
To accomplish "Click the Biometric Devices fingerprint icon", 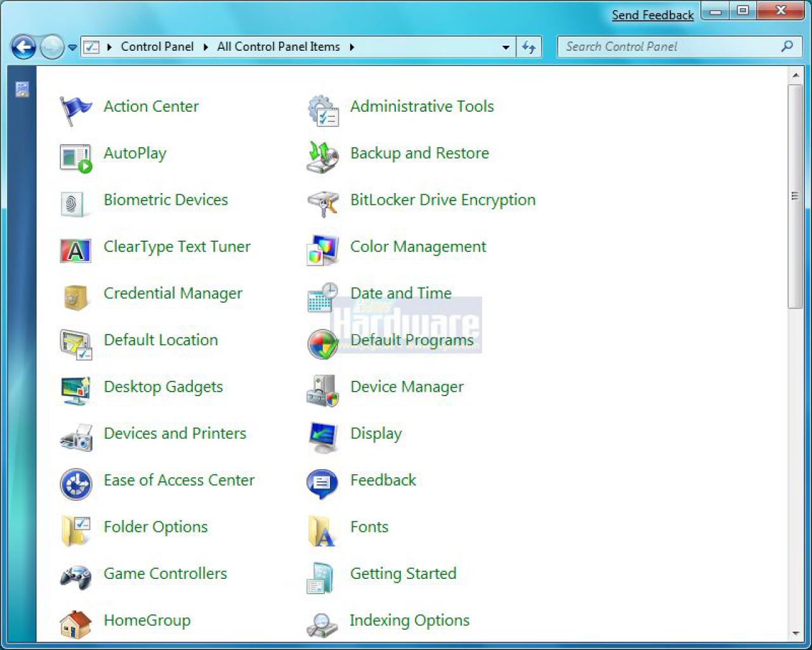I will [73, 204].
